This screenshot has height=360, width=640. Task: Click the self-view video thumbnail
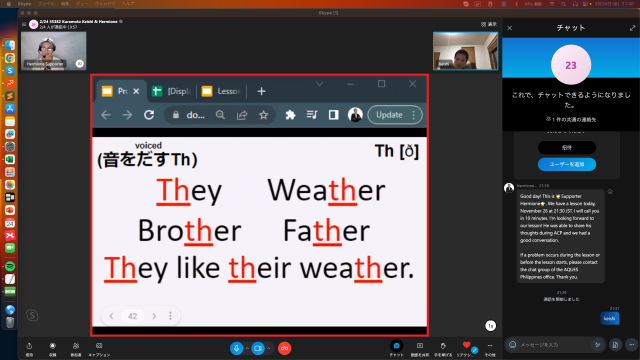pos(465,51)
